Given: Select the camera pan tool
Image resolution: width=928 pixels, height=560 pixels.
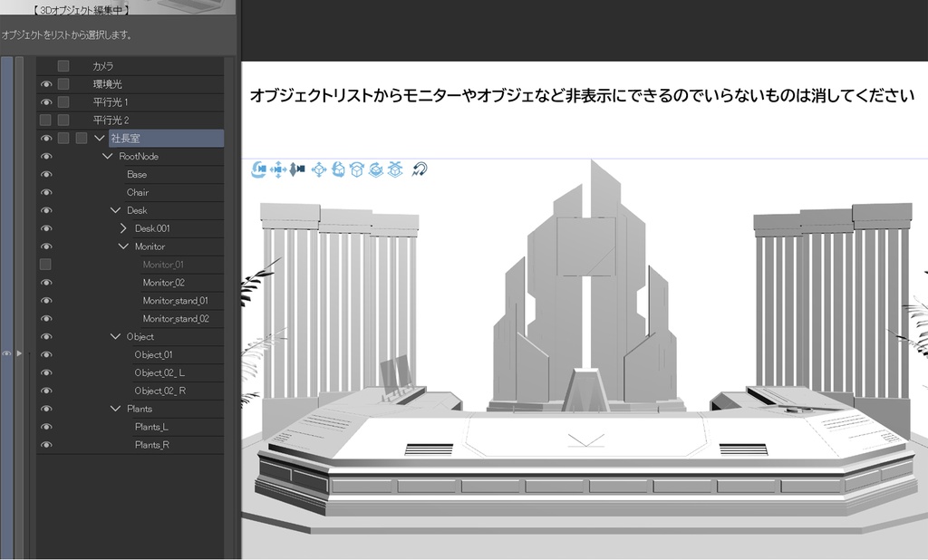Looking at the screenshot, I should click(x=277, y=169).
